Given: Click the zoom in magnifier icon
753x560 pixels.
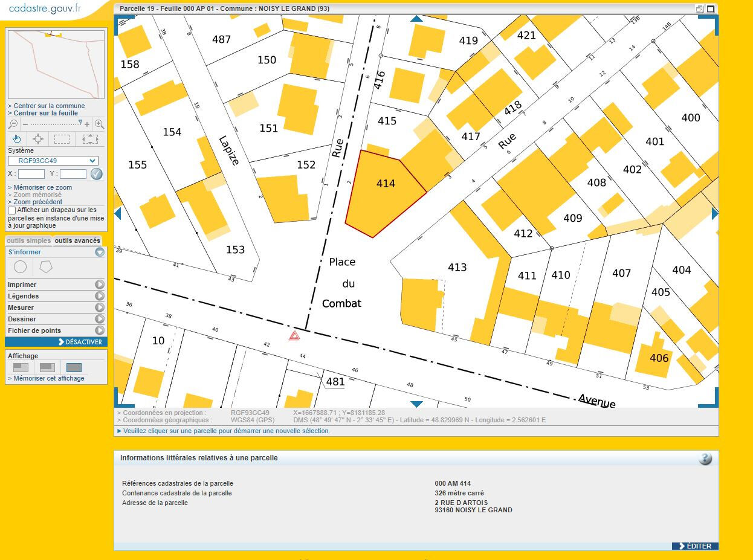Looking at the screenshot, I should pyautogui.click(x=100, y=124).
